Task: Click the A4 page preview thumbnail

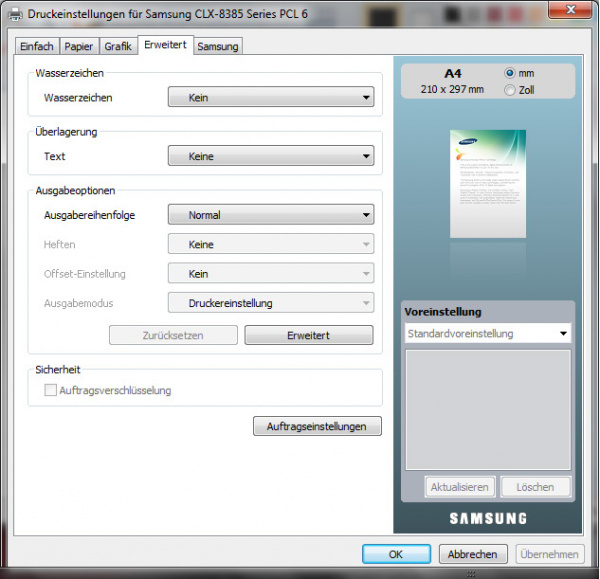Action: 487,184
